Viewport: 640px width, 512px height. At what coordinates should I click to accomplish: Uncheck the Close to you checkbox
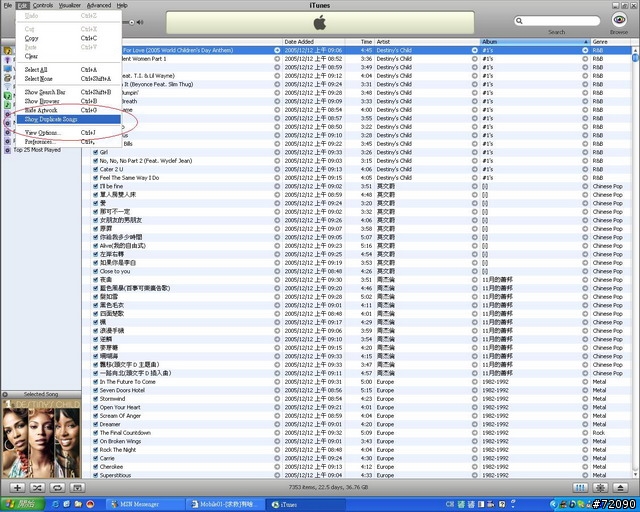point(96,271)
